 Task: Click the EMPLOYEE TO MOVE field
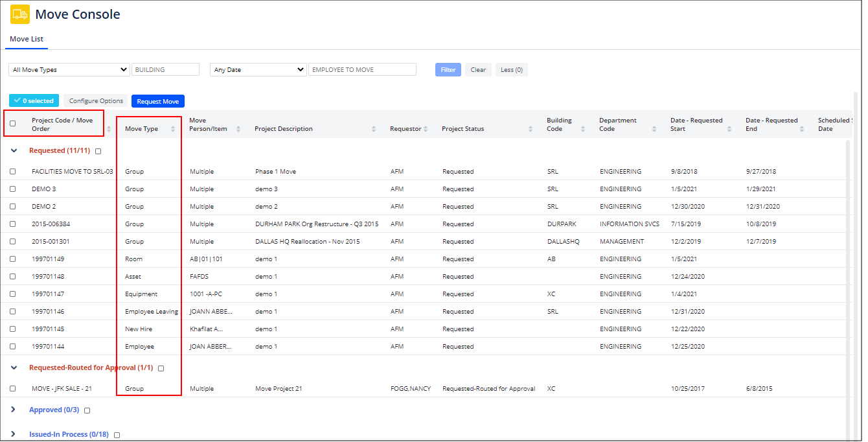(362, 69)
